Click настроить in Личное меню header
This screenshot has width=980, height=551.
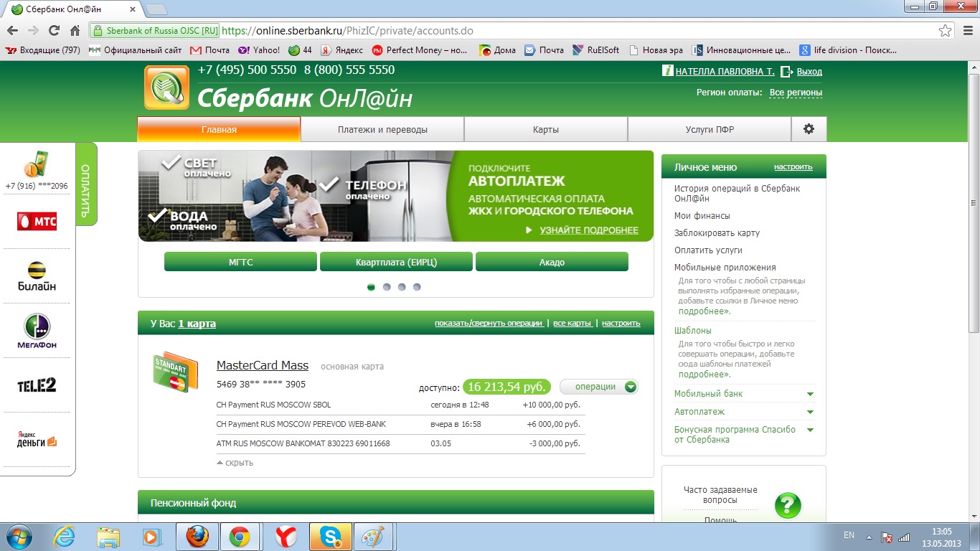[x=793, y=167]
